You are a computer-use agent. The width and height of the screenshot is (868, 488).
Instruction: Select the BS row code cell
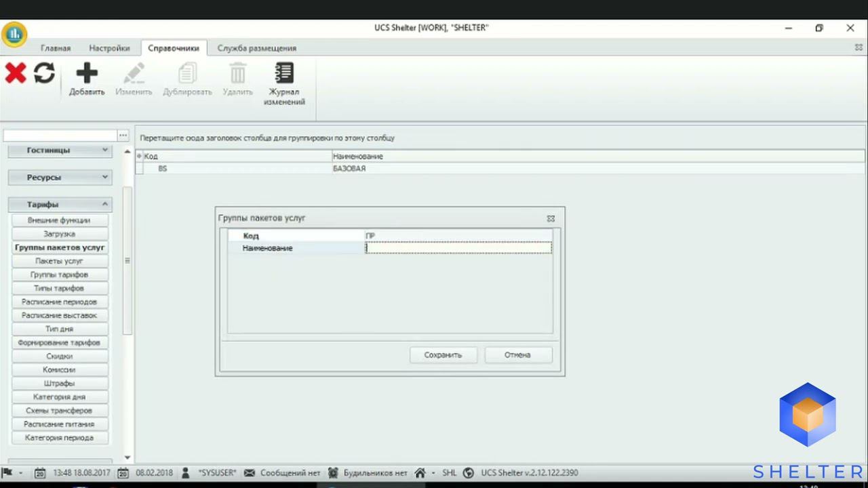(x=236, y=169)
